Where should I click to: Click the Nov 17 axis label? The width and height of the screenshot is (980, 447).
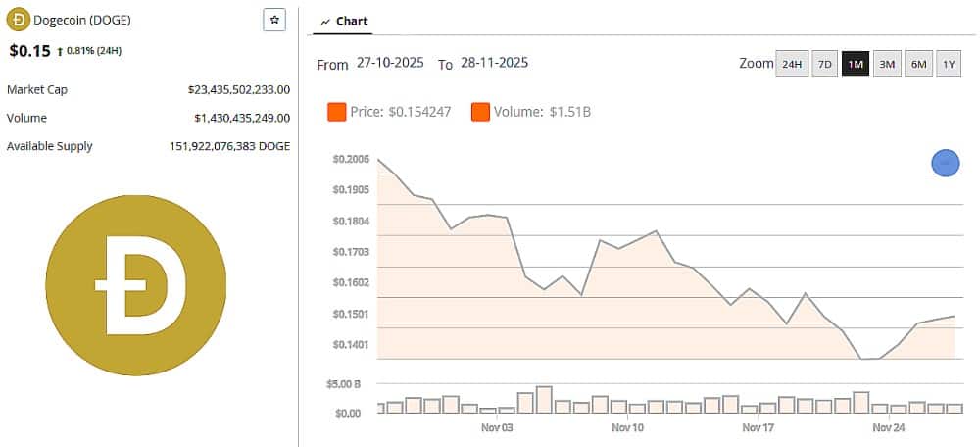click(x=759, y=428)
